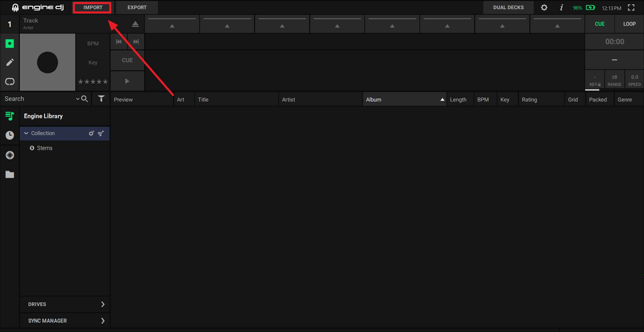The width and height of the screenshot is (644, 332).
Task: Switch to DUAL DECKS view
Action: (508, 7)
